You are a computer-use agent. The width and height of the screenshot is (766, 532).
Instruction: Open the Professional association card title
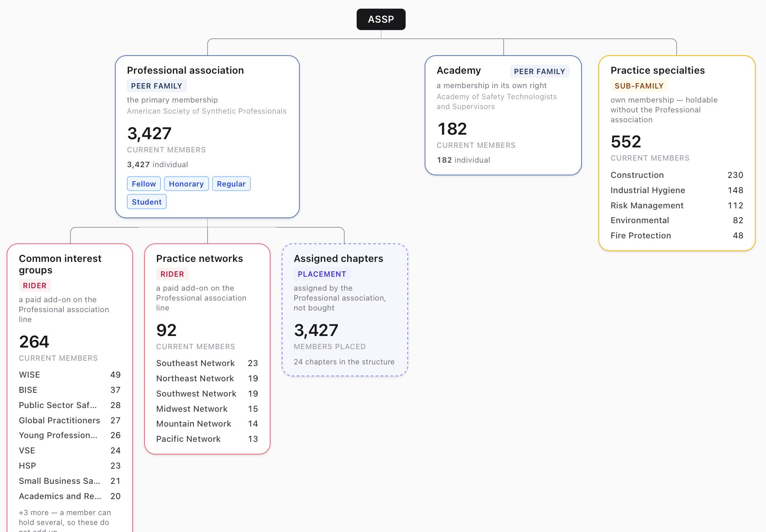click(x=185, y=70)
